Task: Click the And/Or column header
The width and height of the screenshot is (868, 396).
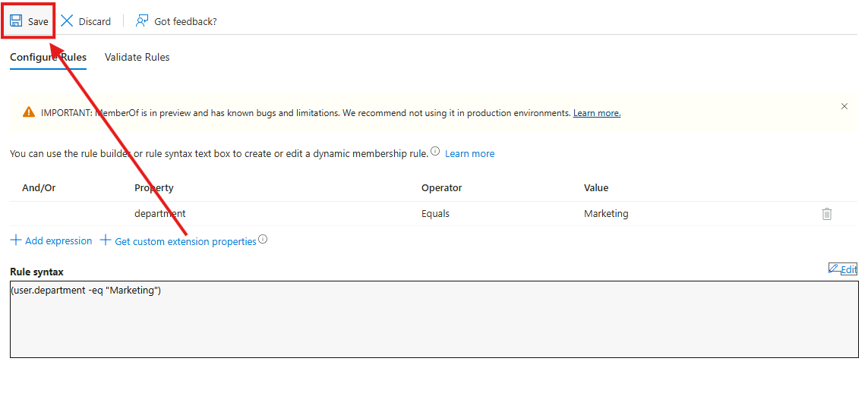Action: pyautogui.click(x=39, y=188)
